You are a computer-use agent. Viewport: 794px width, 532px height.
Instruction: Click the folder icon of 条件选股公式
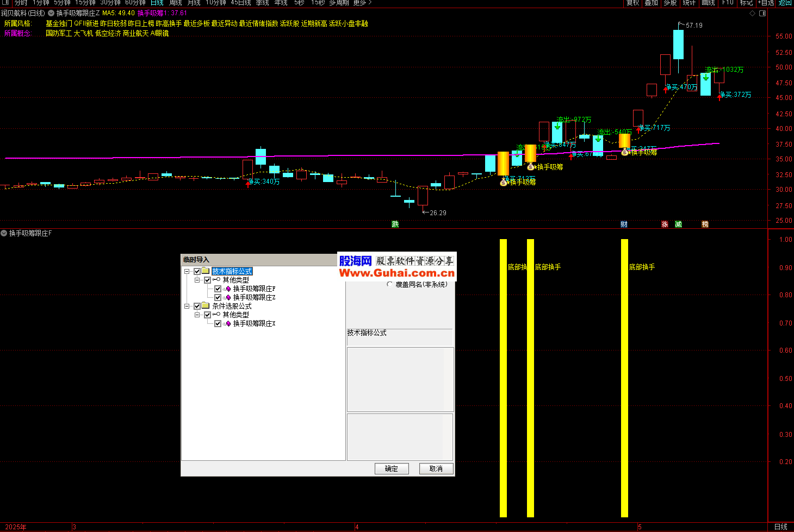(x=205, y=305)
